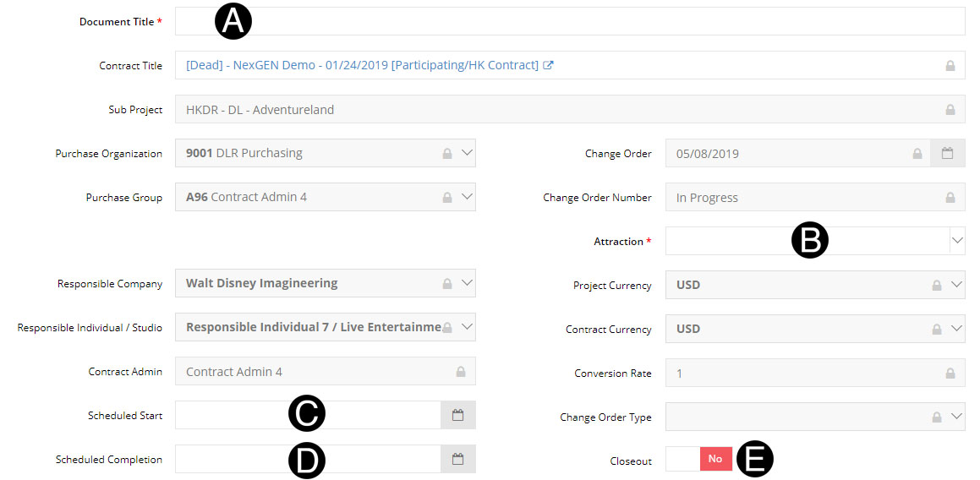980x480 pixels.
Task: Click the Change Order date calendar icon
Action: [947, 153]
